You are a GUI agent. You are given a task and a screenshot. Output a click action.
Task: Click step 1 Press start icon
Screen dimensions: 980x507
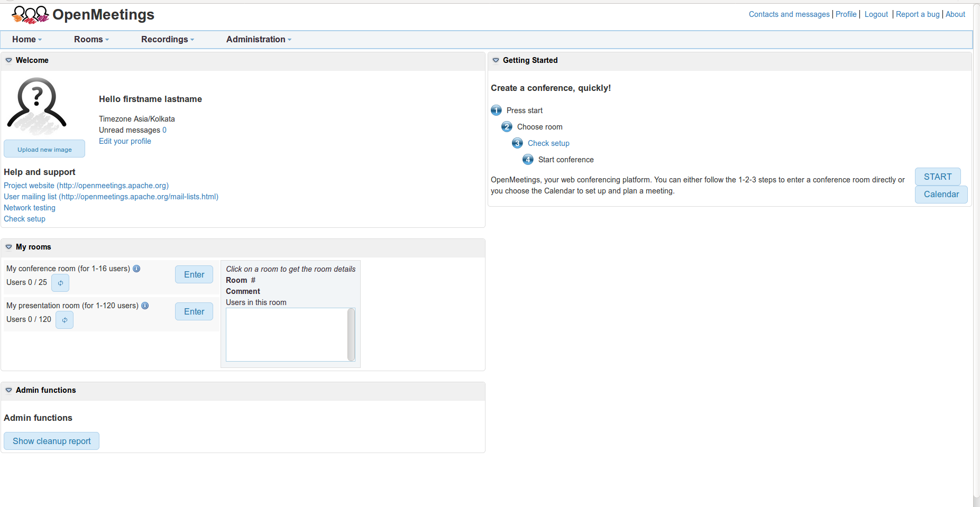click(496, 110)
